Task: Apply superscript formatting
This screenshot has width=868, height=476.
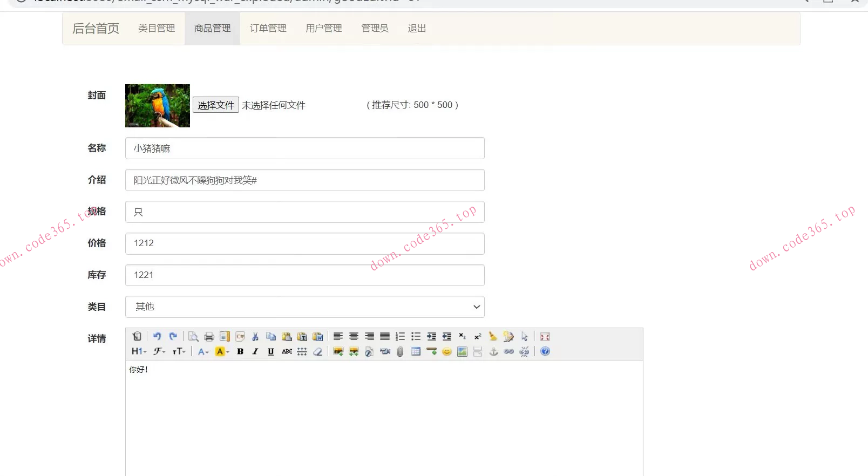Action: 478,336
